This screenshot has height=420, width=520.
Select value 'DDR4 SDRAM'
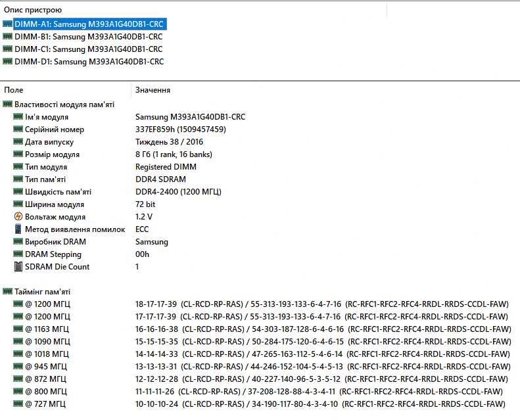tap(160, 179)
